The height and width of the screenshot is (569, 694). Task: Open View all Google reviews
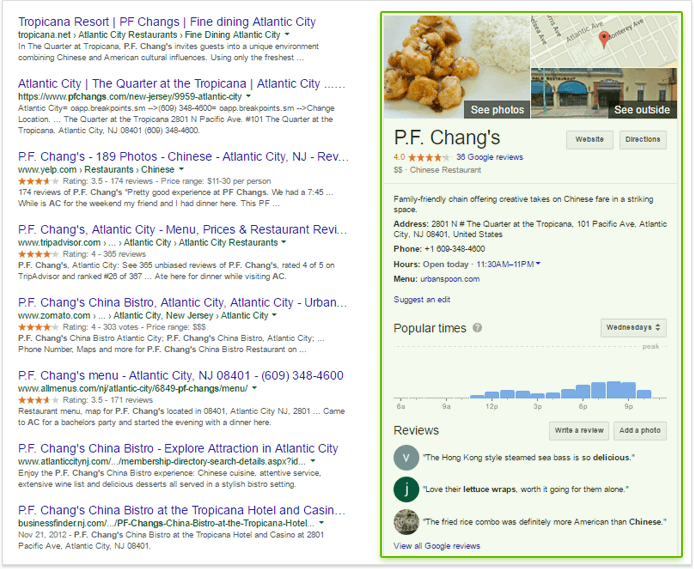[437, 546]
